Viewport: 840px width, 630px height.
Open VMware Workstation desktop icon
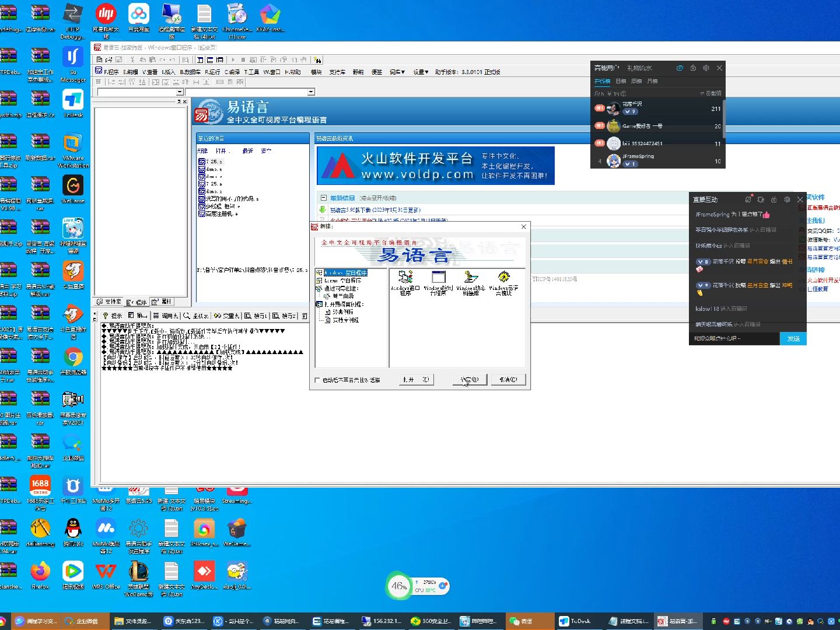[x=73, y=150]
